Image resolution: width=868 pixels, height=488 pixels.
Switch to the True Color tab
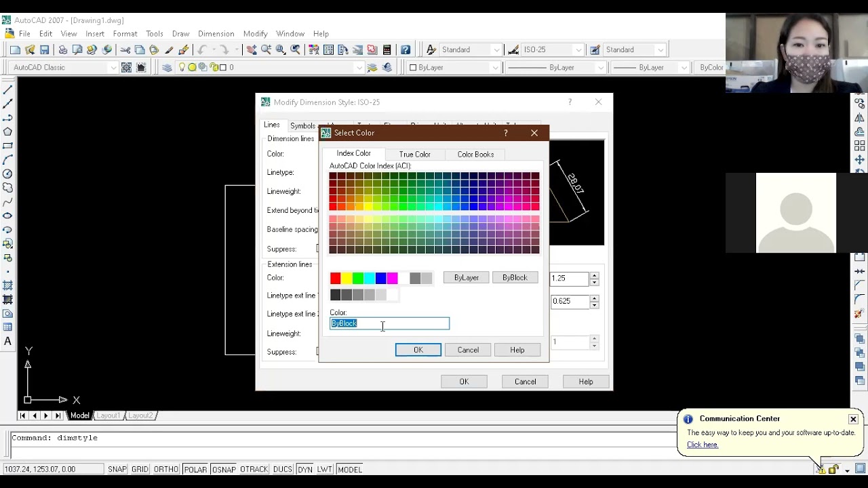[414, 154]
